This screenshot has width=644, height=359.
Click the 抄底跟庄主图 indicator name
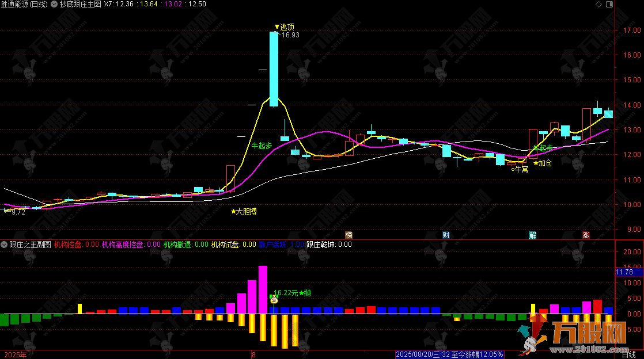[x=80, y=4]
